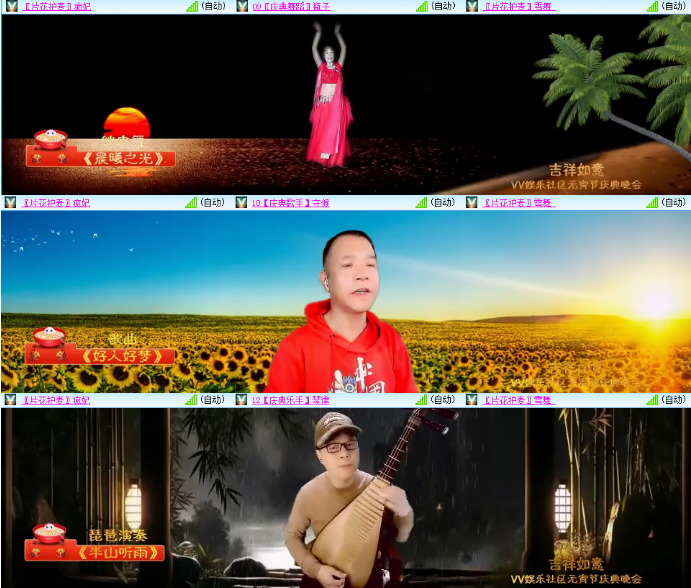Click 疯妃 avatar icon in the 好人好梦 row

tap(10, 202)
